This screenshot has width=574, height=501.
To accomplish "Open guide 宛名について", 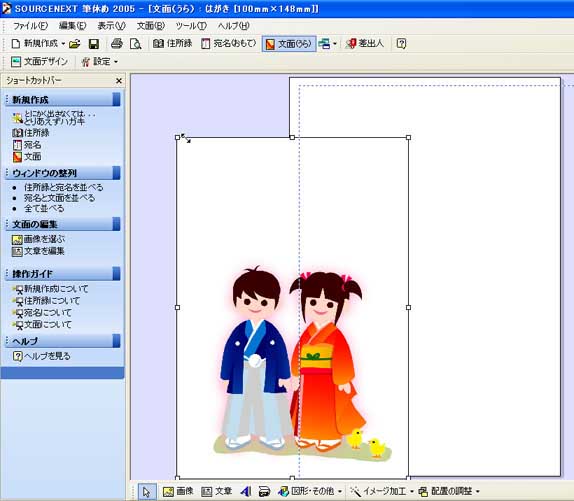I will coord(42,313).
